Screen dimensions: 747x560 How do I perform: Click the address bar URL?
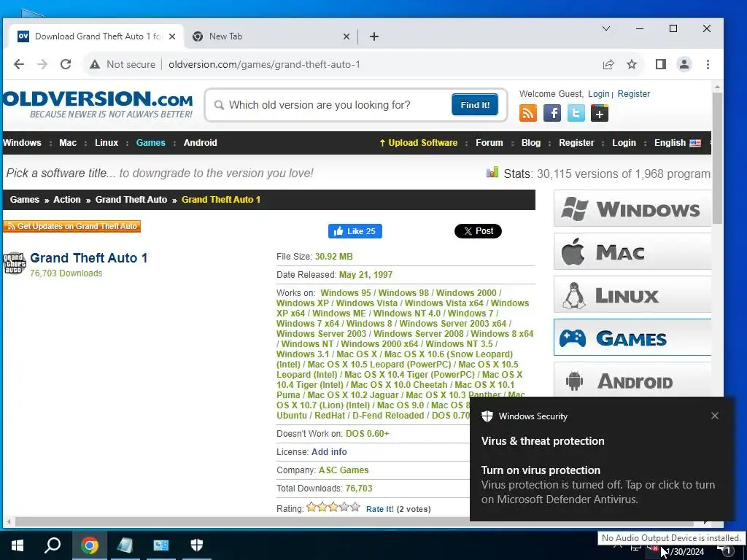pos(264,64)
